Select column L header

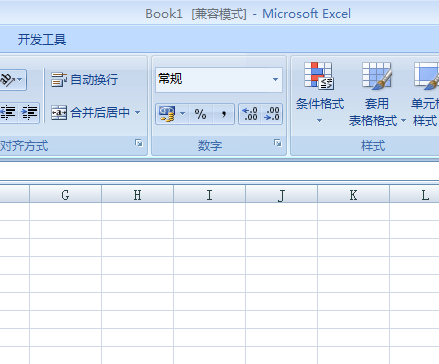pyautogui.click(x=414, y=194)
